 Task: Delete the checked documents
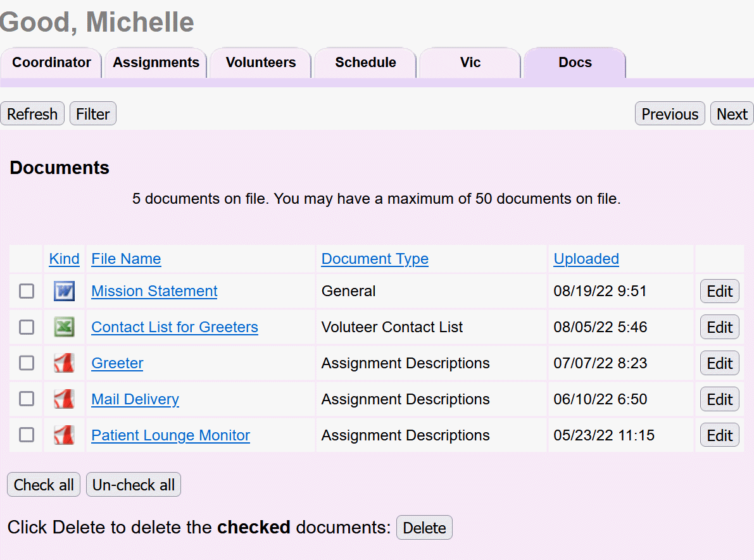tap(424, 527)
